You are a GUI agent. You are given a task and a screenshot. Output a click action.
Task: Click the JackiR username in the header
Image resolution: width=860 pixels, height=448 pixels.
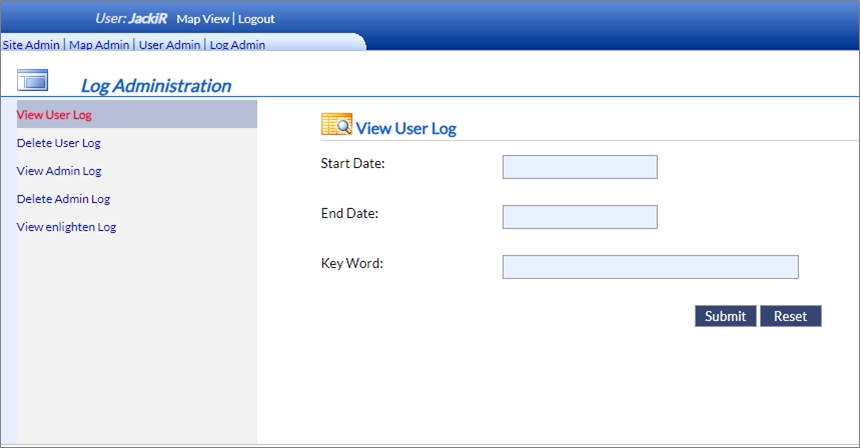[148, 19]
